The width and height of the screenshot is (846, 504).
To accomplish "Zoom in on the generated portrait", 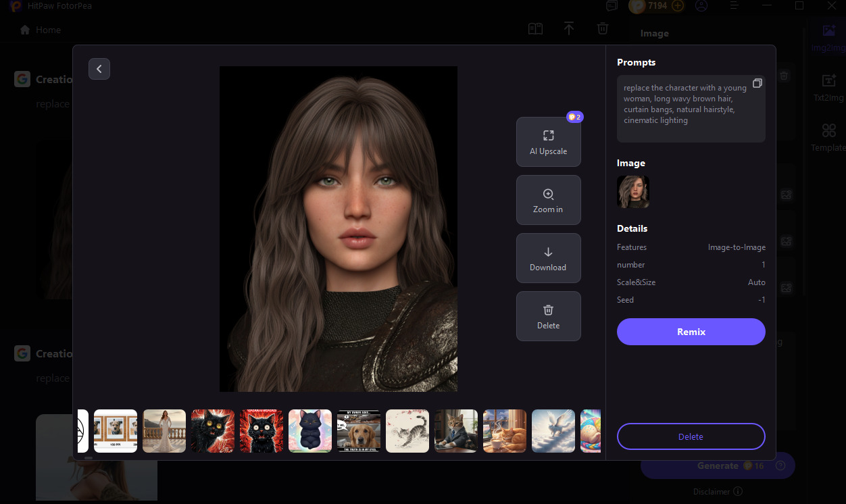I will coord(548,200).
